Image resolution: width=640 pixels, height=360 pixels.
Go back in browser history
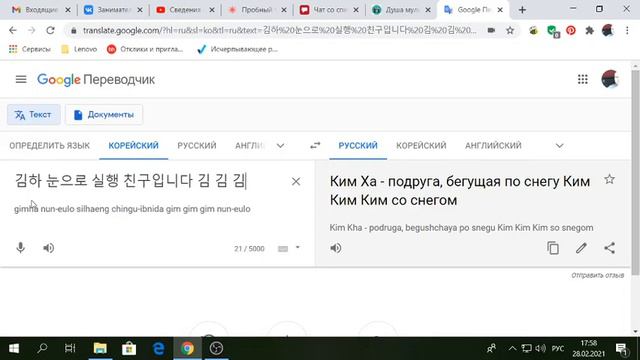[13, 30]
